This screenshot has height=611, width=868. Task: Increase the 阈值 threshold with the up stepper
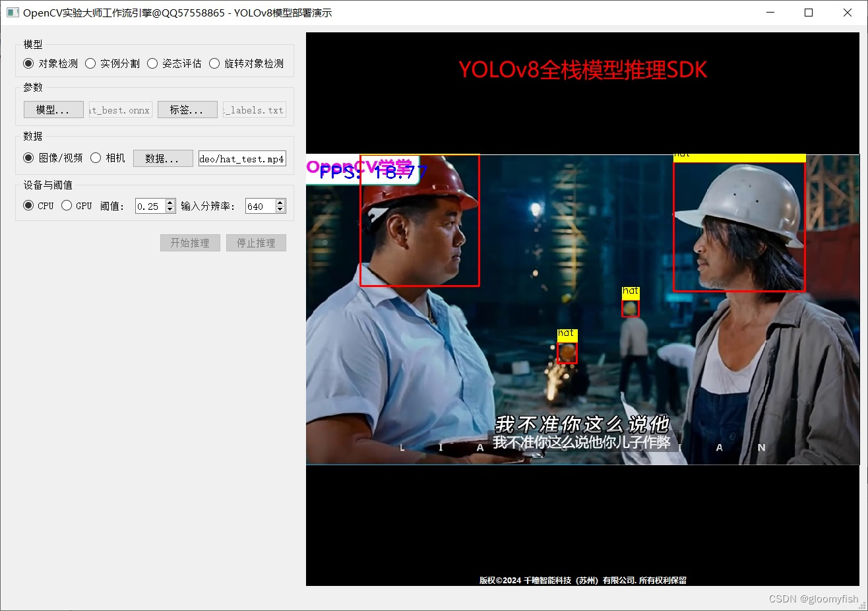[x=170, y=203]
